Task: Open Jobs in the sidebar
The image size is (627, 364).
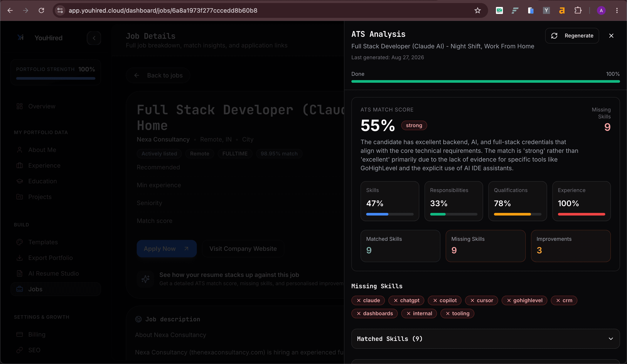Action: (56, 289)
